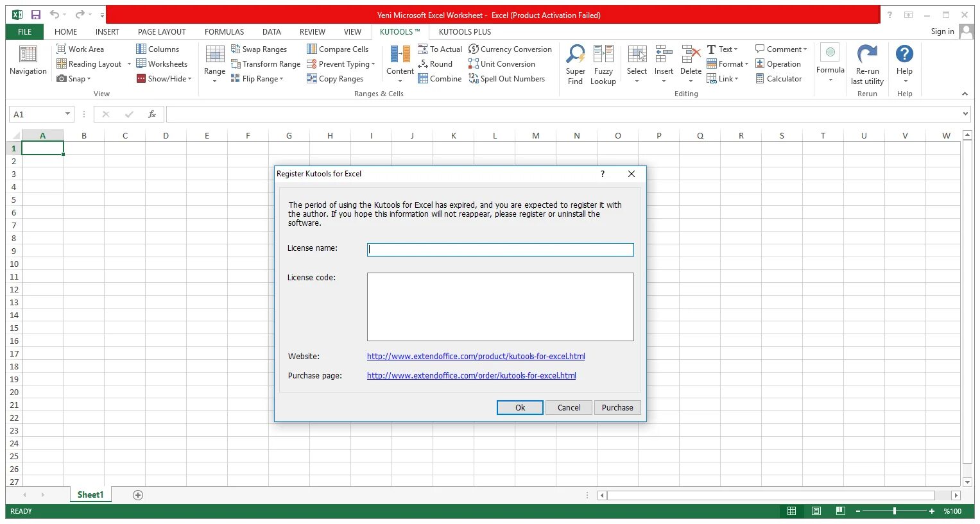Viewport: 980px width, 524px height.
Task: Click the Re-run last utility icon
Action: point(867,54)
